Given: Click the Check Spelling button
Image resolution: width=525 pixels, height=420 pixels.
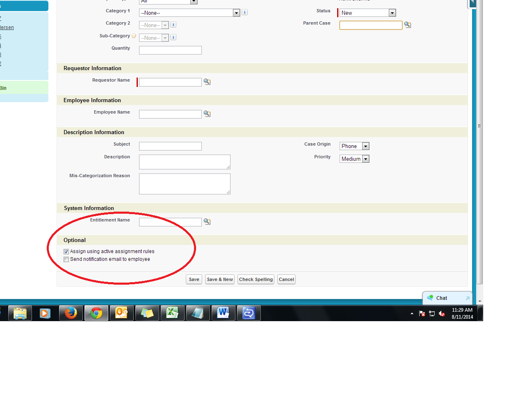Looking at the screenshot, I should pyautogui.click(x=256, y=279).
